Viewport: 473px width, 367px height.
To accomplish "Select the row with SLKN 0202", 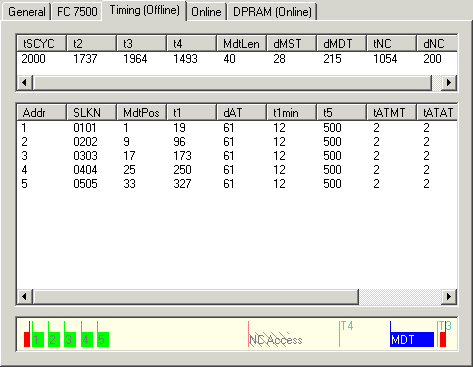I will point(237,142).
